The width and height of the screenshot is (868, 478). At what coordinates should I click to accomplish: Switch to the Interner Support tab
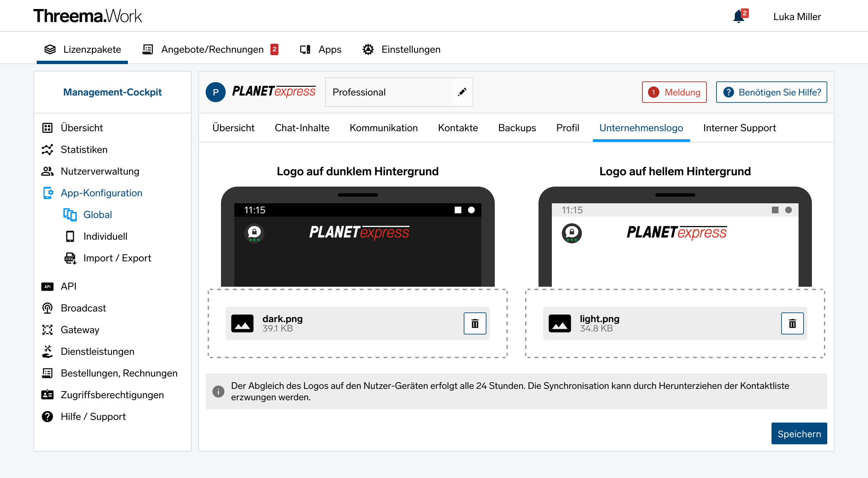pos(739,128)
